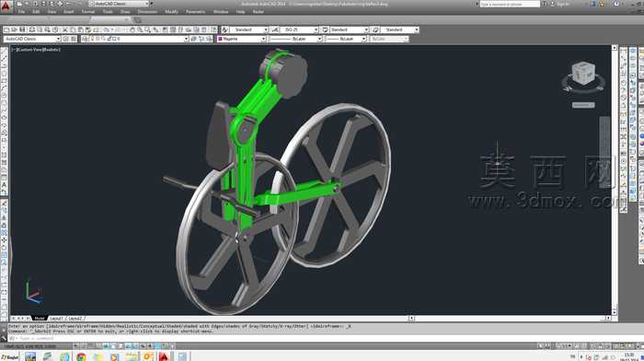The height and width of the screenshot is (361, 644).
Task: Open the ByLayer linetype dropdown
Action: (x=295, y=39)
